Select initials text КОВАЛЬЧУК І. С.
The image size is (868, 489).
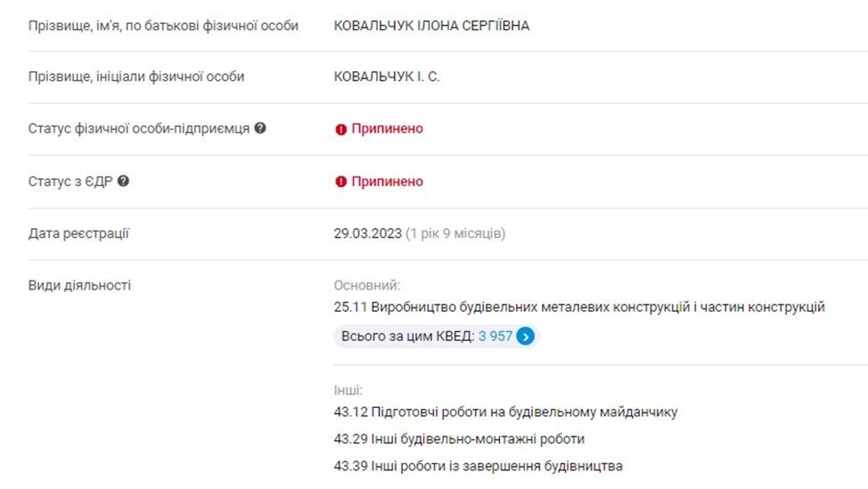387,77
